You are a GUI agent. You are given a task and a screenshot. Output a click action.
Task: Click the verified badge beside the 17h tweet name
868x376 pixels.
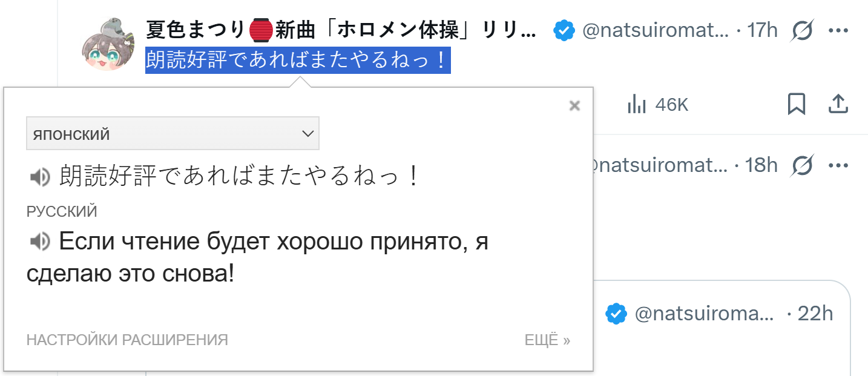(x=564, y=30)
